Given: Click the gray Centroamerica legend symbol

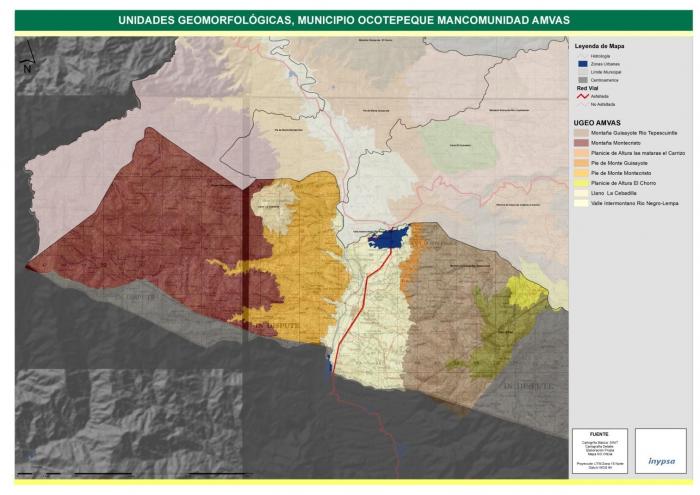Looking at the screenshot, I should click(x=581, y=80).
